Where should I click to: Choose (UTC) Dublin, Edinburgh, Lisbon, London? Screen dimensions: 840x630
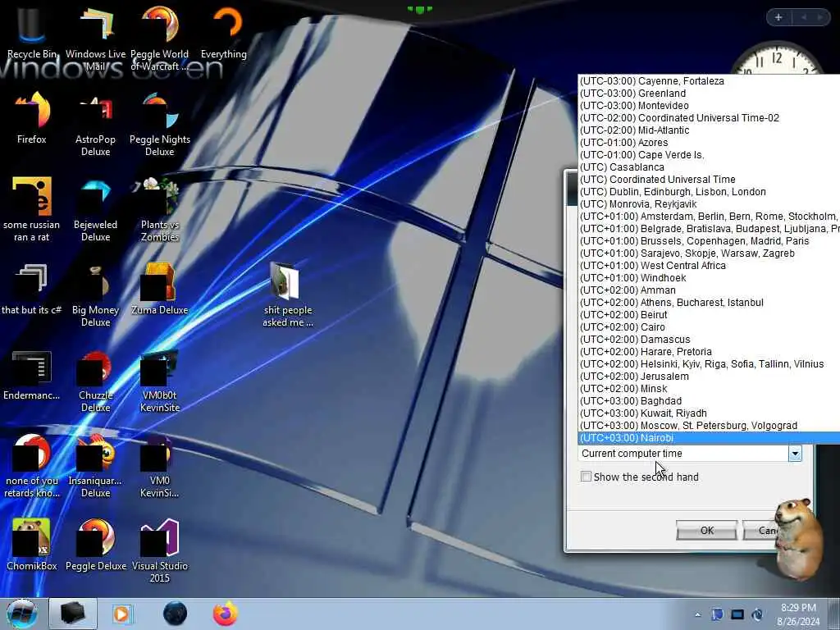tap(710, 192)
